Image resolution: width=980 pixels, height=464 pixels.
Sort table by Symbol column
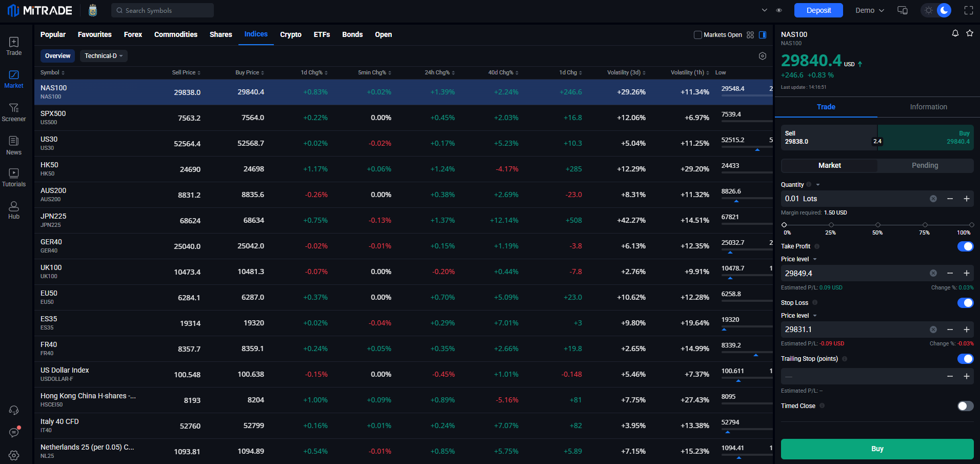pos(53,72)
